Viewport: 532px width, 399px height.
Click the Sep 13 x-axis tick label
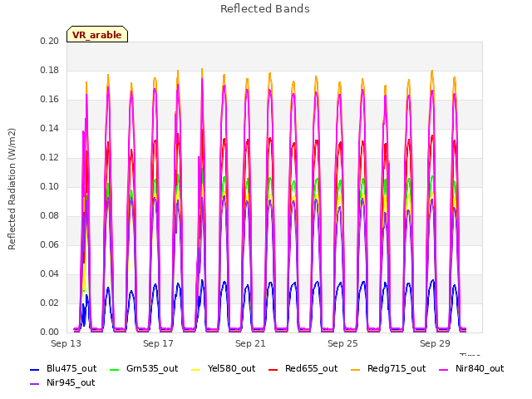66,343
